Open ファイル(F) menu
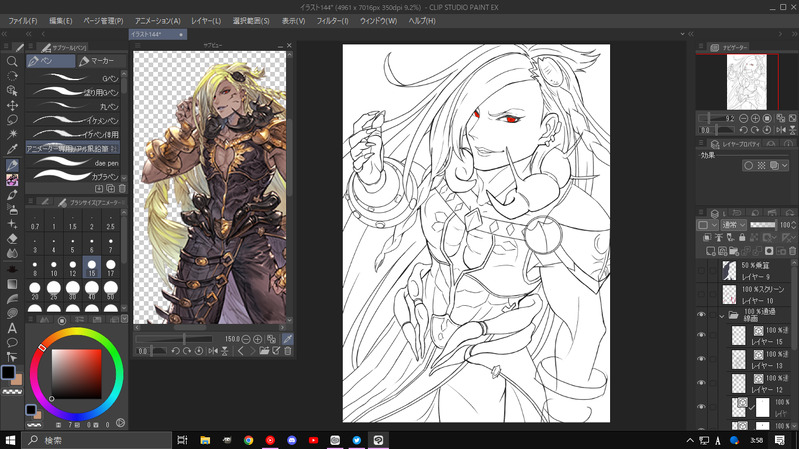799x449 pixels. click(22, 21)
